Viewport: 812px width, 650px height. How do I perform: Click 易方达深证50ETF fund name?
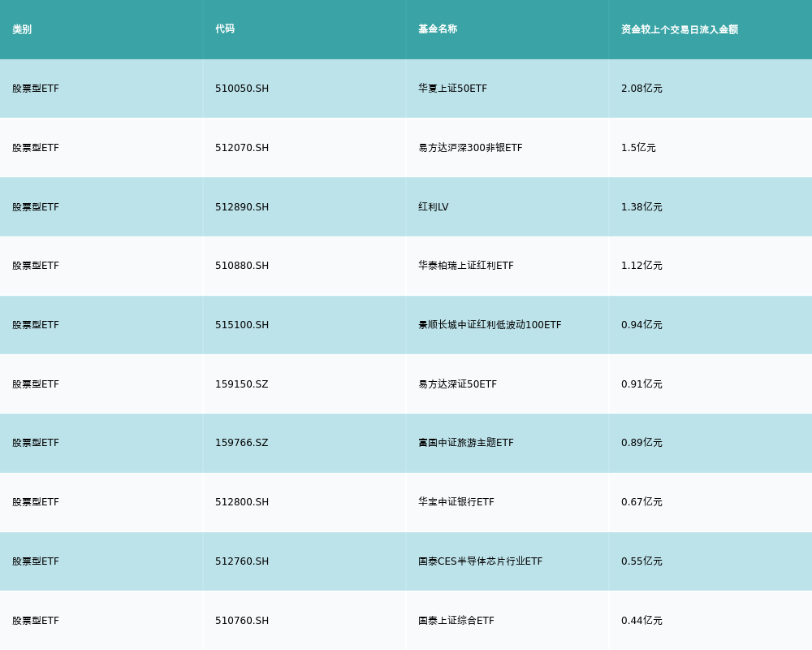coord(457,384)
